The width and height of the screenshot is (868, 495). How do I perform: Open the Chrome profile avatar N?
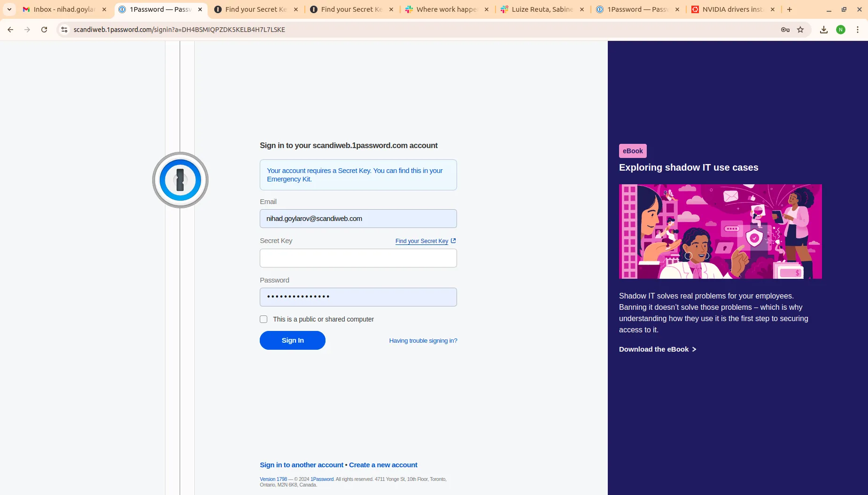[x=840, y=30]
